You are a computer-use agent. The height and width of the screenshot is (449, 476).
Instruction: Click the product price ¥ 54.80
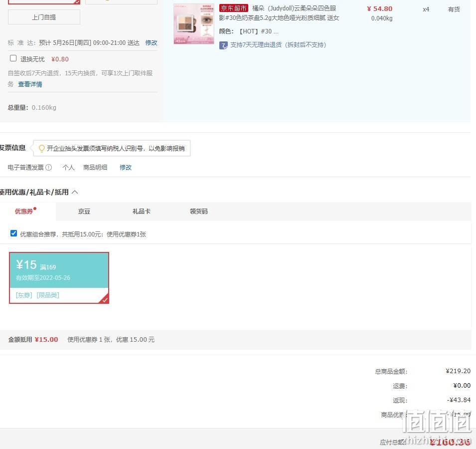point(379,9)
